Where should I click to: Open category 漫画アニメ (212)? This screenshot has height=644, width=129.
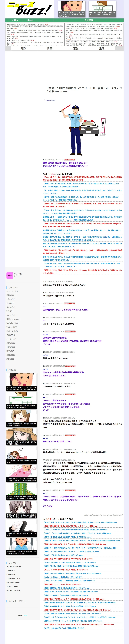pyautogui.click(x=13, y=319)
